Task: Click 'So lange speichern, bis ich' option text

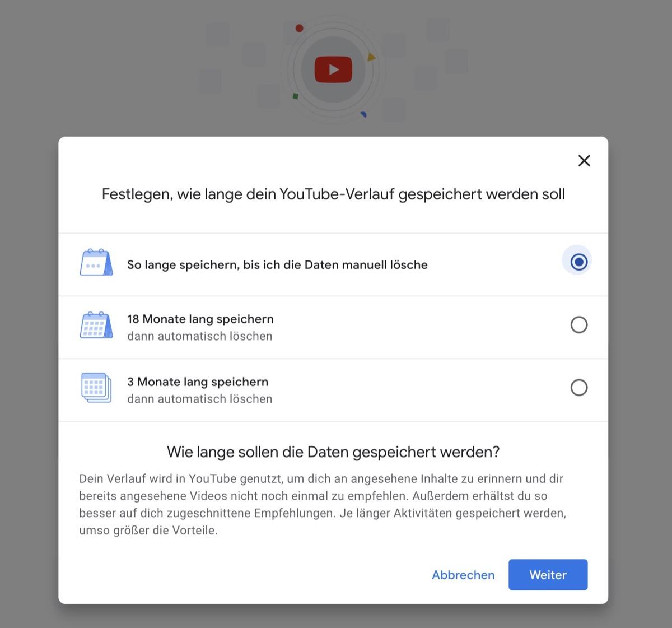Action: click(x=277, y=265)
